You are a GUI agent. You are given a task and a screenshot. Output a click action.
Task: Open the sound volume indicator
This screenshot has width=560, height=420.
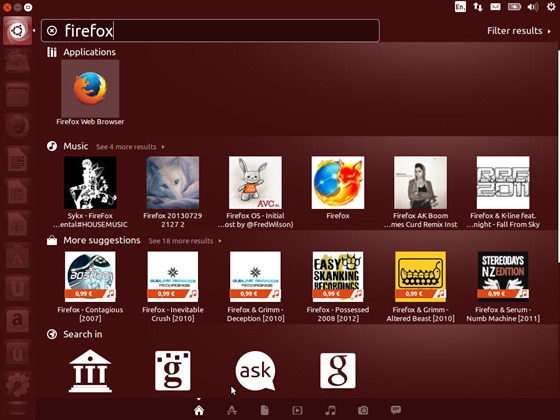click(x=532, y=7)
